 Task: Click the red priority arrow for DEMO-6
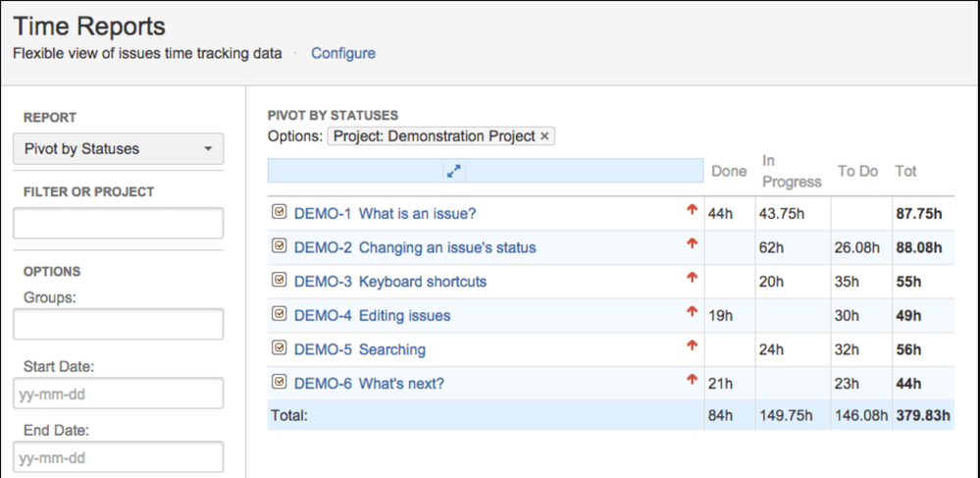coord(692,380)
